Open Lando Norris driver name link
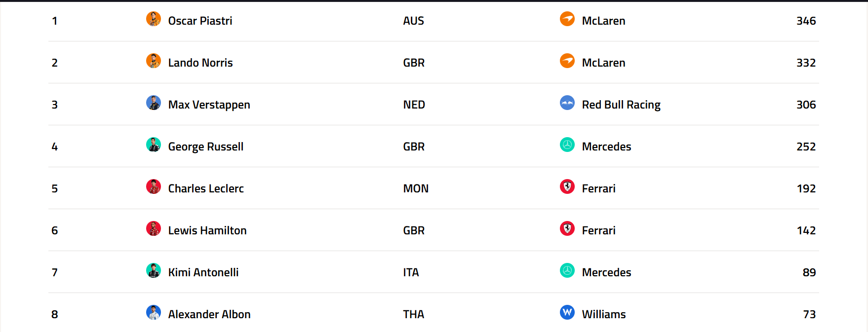The width and height of the screenshot is (868, 332). click(x=200, y=63)
